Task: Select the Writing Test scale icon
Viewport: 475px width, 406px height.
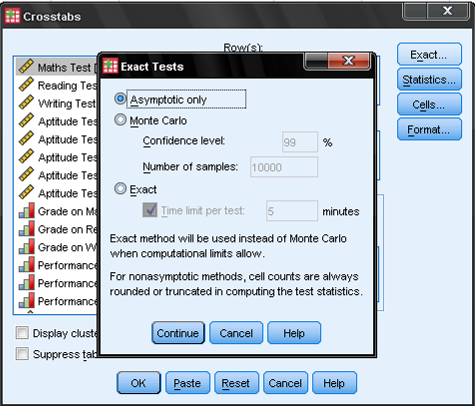Action: coord(26,102)
